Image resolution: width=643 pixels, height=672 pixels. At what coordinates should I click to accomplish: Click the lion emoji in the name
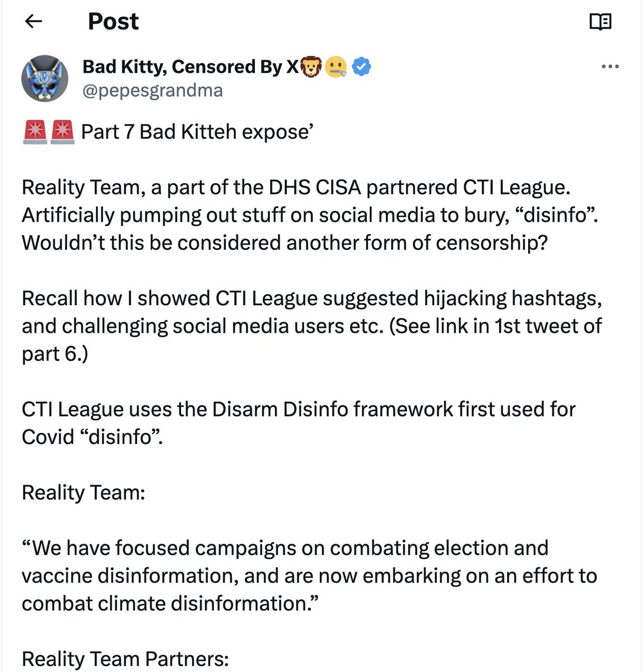tap(312, 67)
